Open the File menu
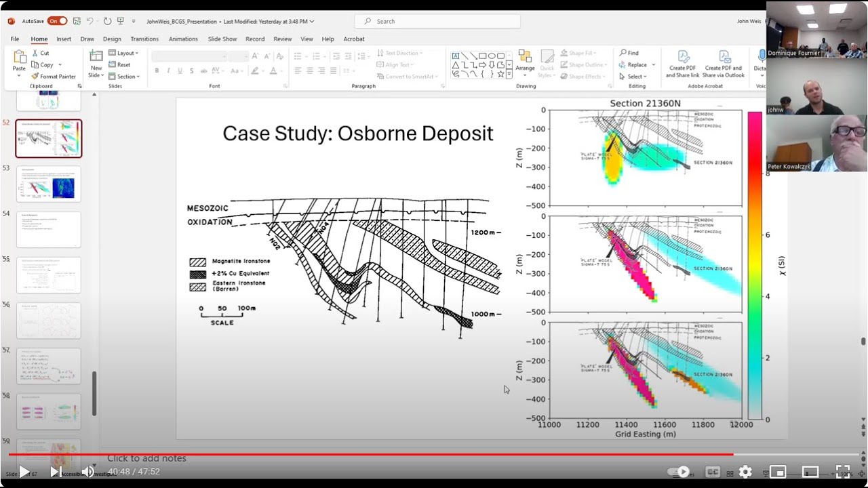The height and width of the screenshot is (488, 868). [15, 39]
